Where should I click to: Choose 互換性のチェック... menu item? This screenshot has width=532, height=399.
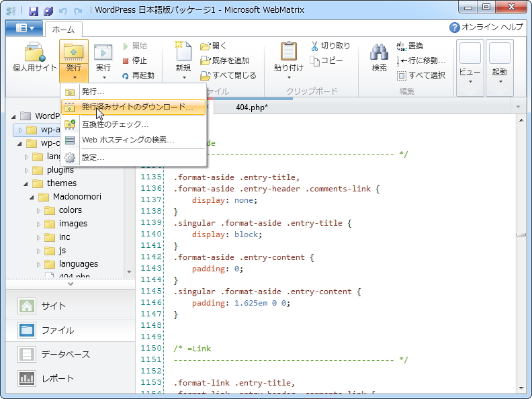[134, 124]
